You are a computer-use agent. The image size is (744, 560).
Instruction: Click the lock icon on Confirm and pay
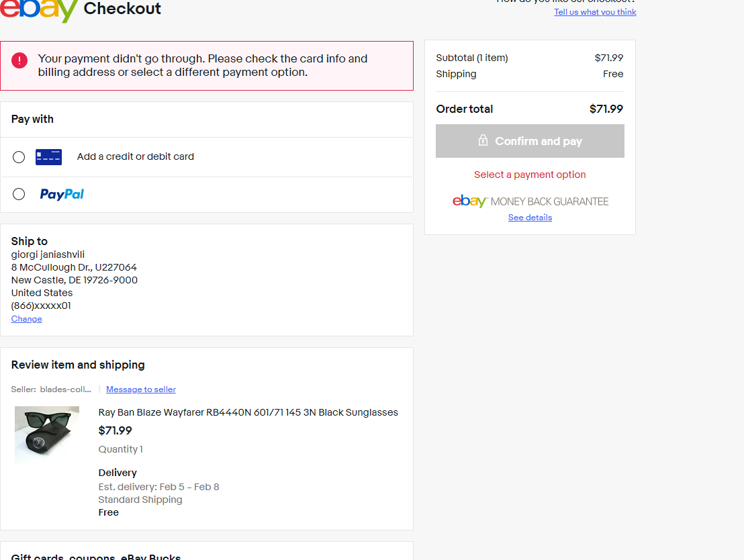(x=483, y=141)
